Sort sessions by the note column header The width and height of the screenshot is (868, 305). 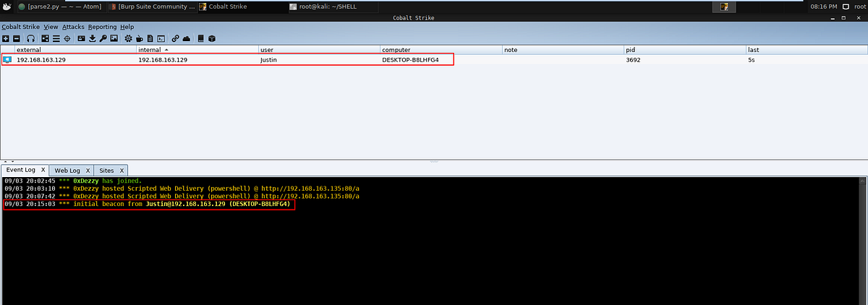pos(563,50)
